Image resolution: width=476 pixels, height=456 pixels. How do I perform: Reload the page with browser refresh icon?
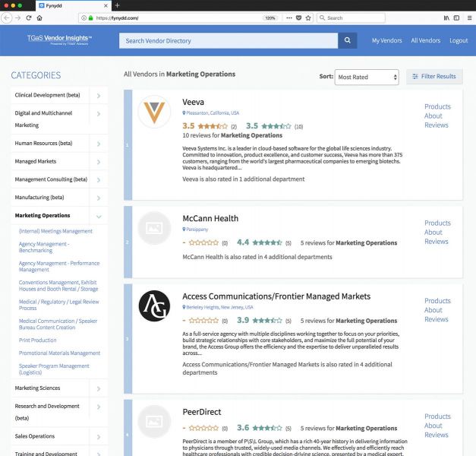pyautogui.click(x=29, y=17)
